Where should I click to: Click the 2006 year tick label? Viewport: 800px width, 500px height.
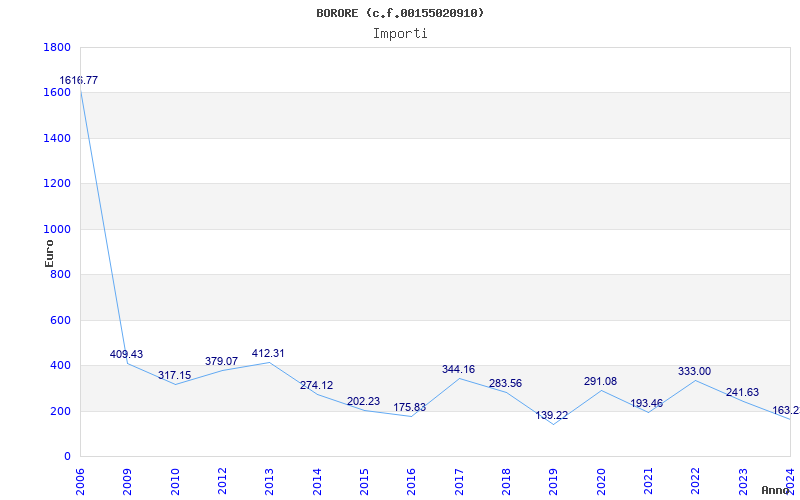[x=80, y=482]
